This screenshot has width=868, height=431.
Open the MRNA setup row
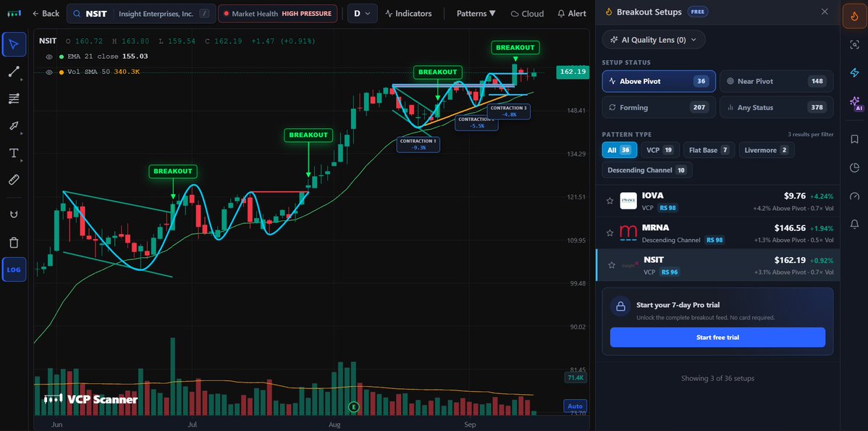[717, 233]
